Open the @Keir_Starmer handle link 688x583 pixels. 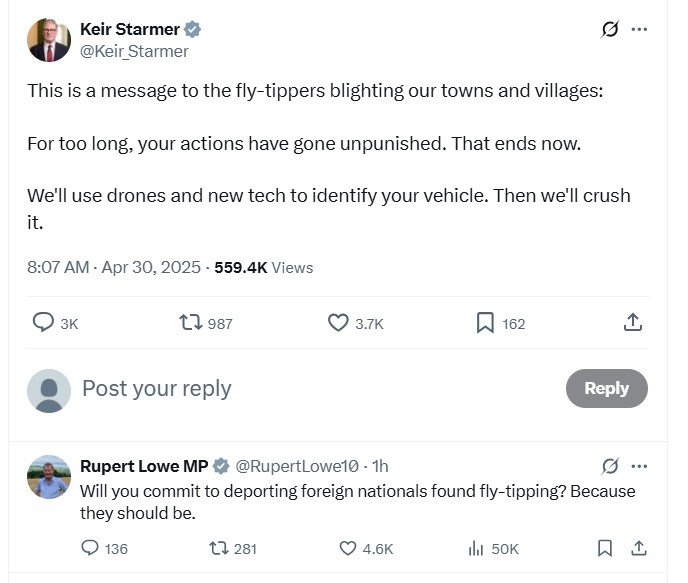[x=134, y=51]
